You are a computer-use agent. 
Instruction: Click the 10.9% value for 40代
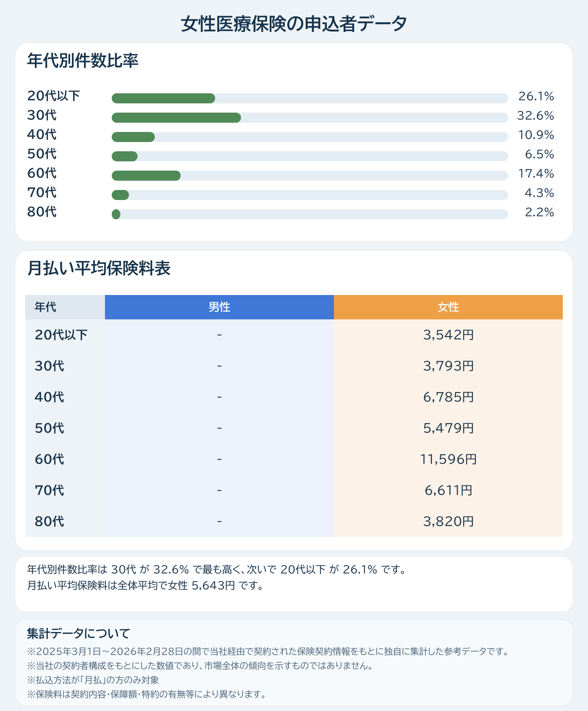coord(536,135)
